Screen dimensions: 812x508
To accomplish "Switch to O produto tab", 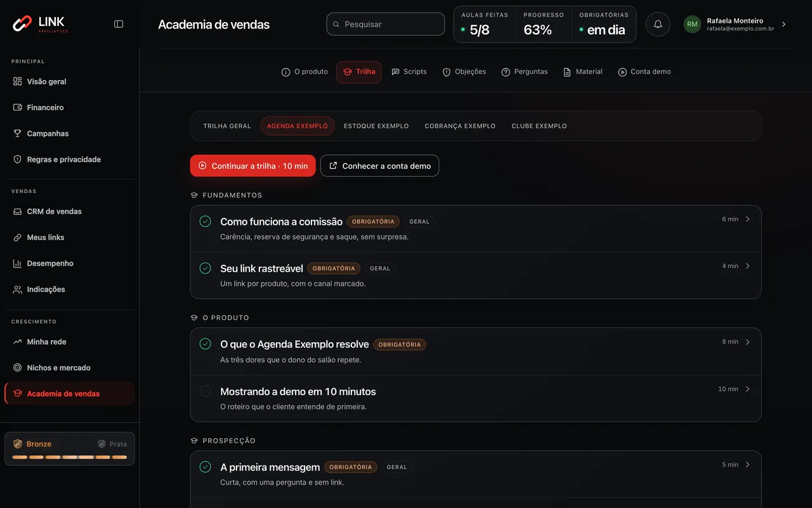I will 304,72.
